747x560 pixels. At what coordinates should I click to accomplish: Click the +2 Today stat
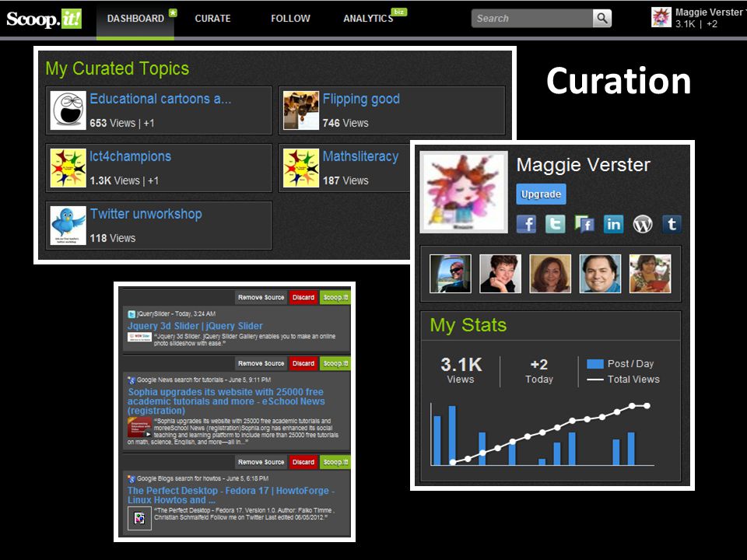pyautogui.click(x=538, y=370)
